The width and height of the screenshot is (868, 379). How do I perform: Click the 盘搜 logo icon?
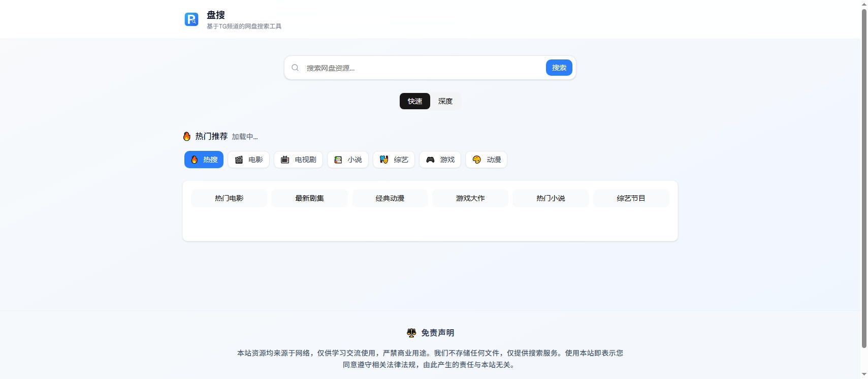point(191,19)
